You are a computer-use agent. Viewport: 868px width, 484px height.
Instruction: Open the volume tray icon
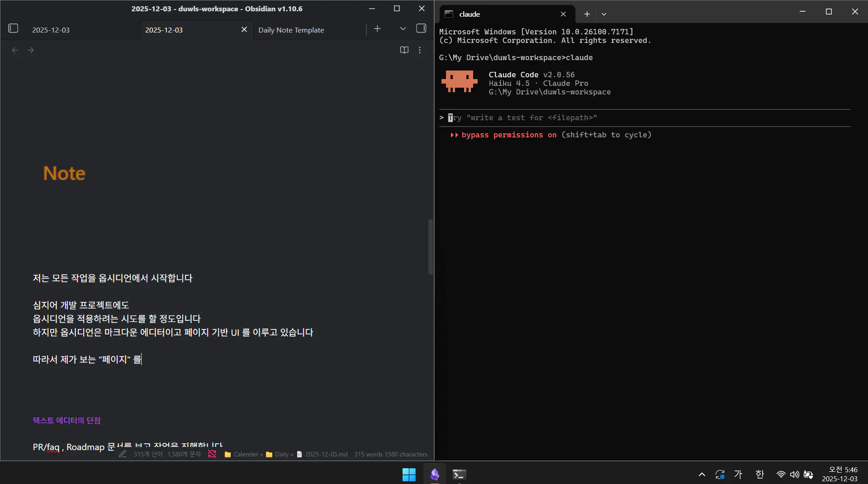coord(794,474)
